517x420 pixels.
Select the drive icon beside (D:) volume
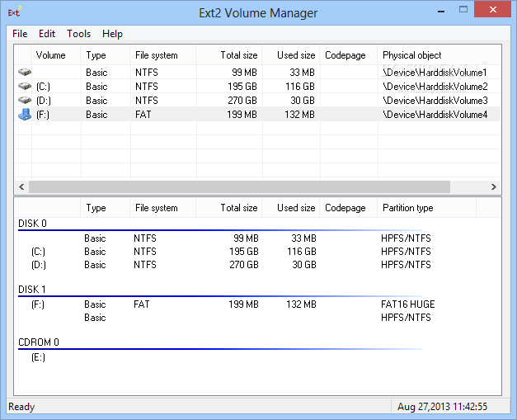tap(25, 100)
